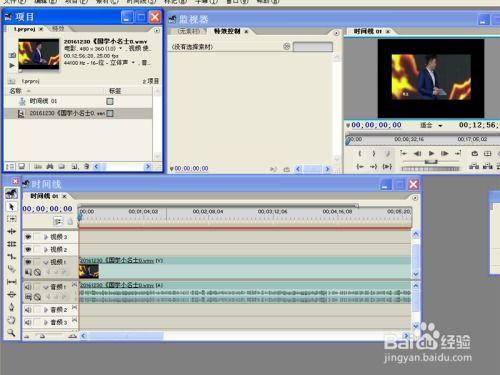Select the Zoom magnifier tool

coord(11,332)
